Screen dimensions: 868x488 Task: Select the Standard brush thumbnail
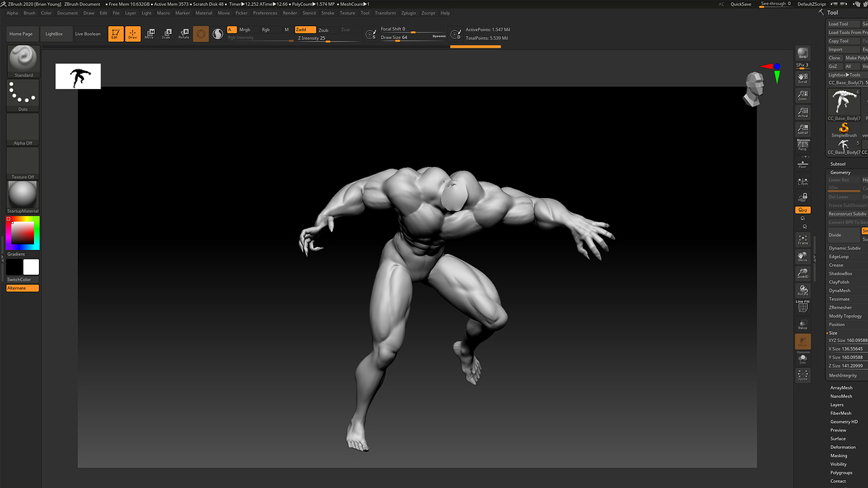[23, 61]
